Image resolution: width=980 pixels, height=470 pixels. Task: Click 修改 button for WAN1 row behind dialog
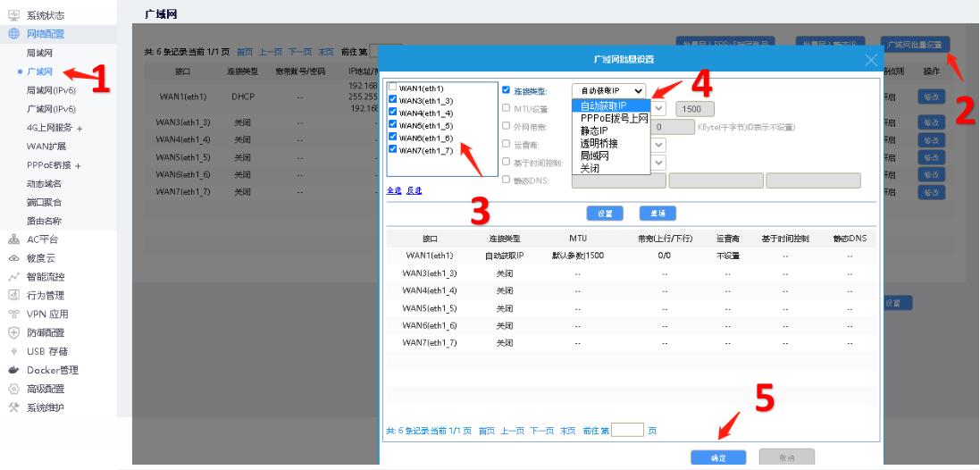(931, 97)
